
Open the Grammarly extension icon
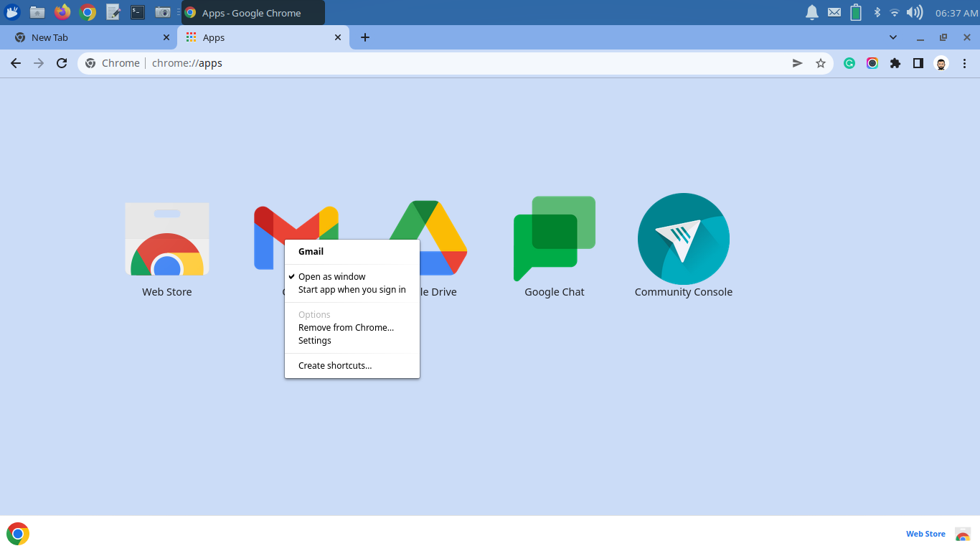[849, 63]
